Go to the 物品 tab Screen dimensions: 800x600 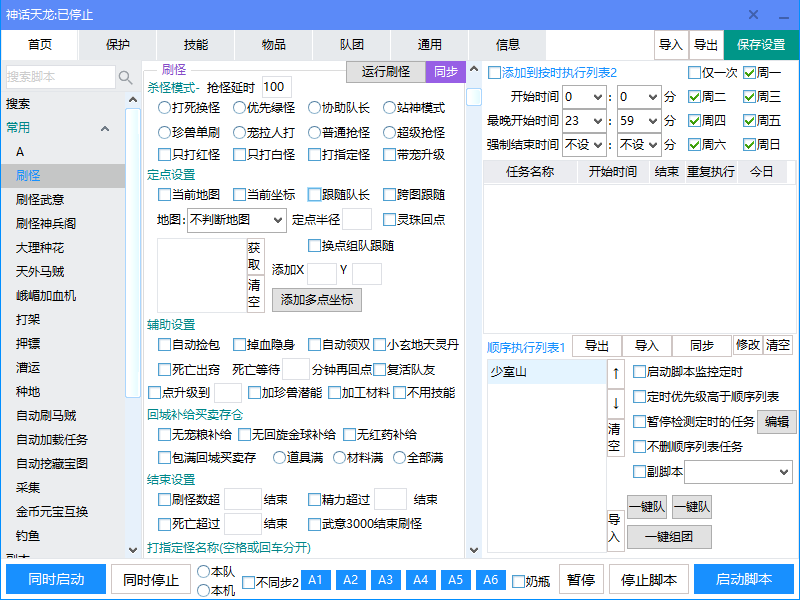coord(274,45)
